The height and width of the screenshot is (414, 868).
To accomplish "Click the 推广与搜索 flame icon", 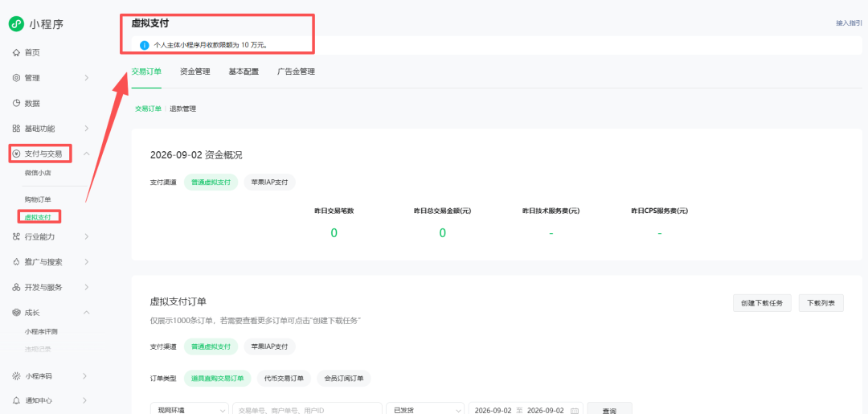I will click(16, 262).
